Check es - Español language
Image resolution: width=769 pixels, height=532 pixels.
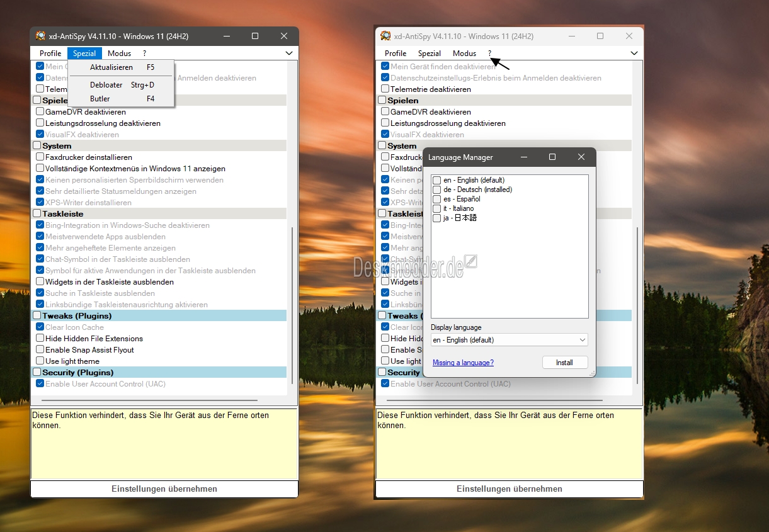tap(436, 199)
